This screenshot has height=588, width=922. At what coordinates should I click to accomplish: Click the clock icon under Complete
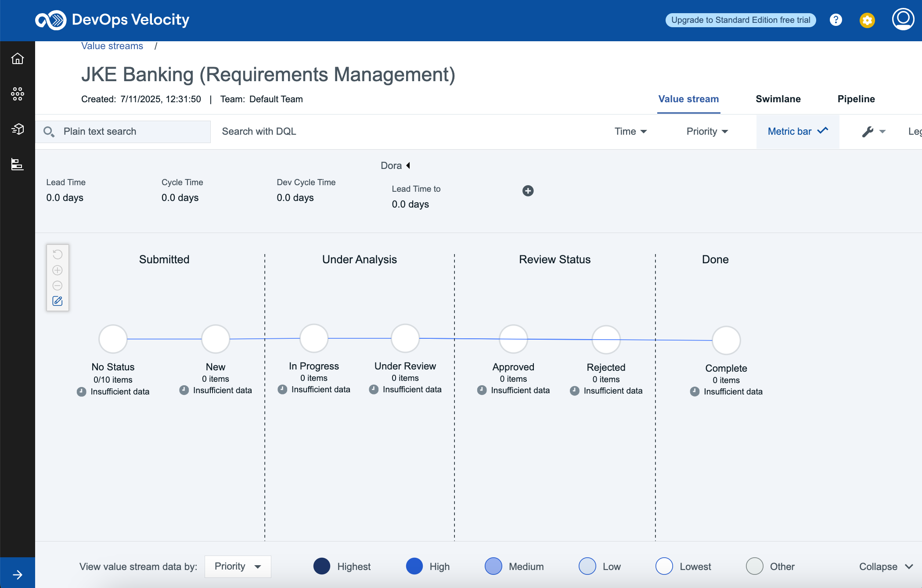695,391
